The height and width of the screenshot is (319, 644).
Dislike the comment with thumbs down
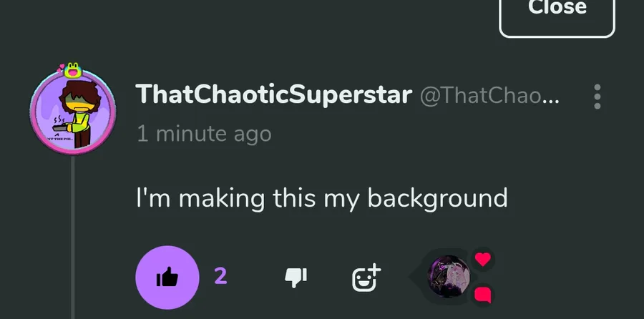tap(296, 278)
